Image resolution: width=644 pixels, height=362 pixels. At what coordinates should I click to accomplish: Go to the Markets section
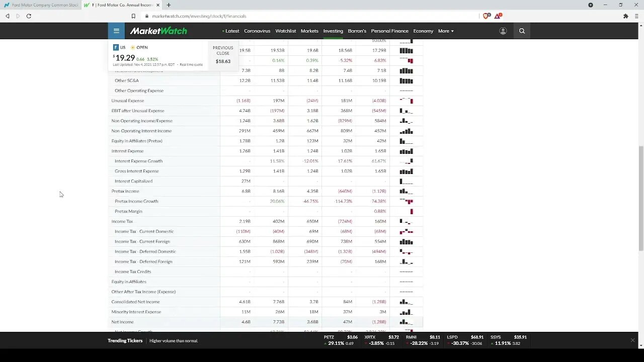(x=309, y=31)
